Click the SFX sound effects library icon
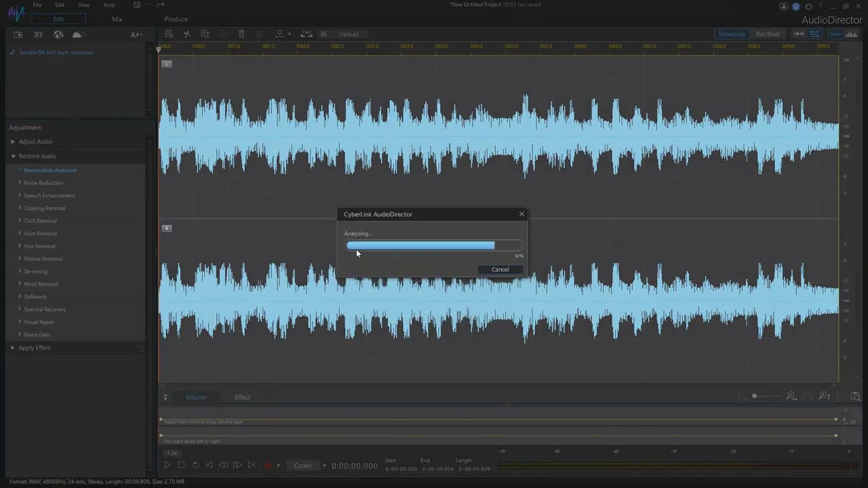This screenshot has height=488, width=868. 39,35
